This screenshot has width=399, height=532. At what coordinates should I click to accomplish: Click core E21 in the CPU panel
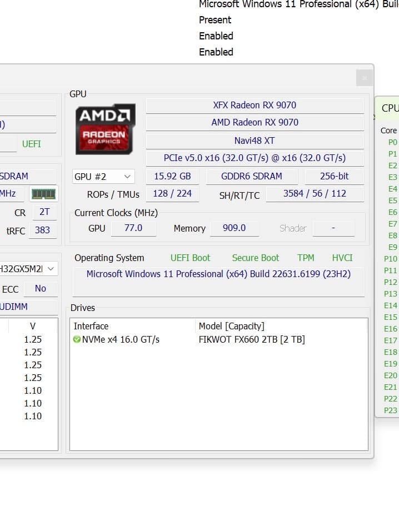tap(391, 387)
